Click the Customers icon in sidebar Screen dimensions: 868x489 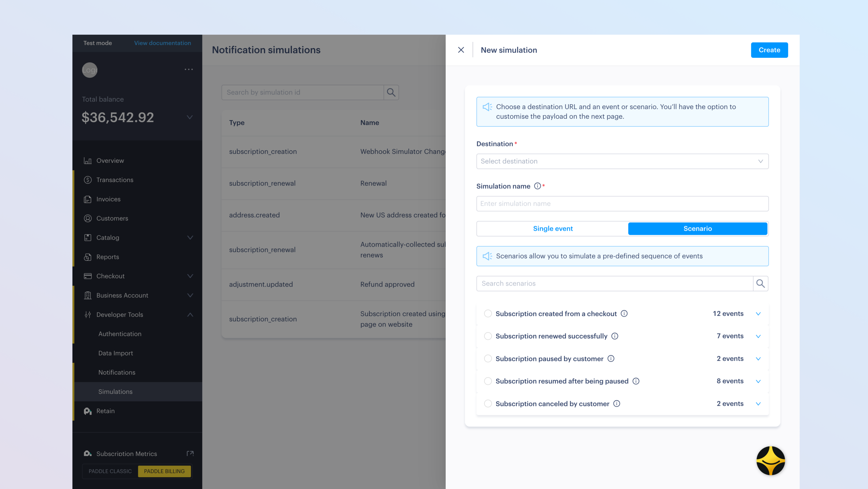pos(88,218)
